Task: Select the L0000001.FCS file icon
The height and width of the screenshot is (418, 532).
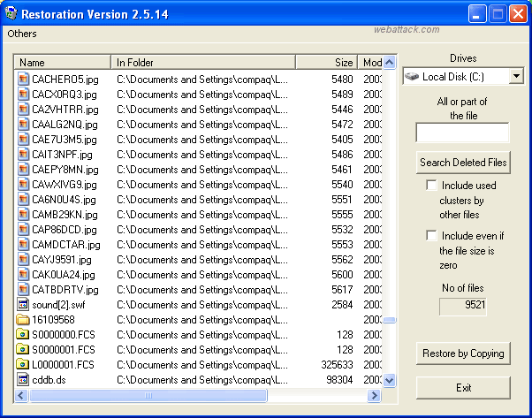Action: pyautogui.click(x=24, y=365)
